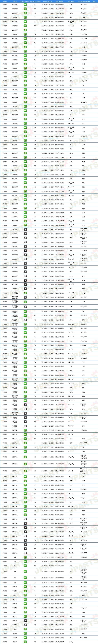Click diesel ON icon in Escort Express RTH row
The width and height of the screenshot is (98, 644).
(25, 320)
